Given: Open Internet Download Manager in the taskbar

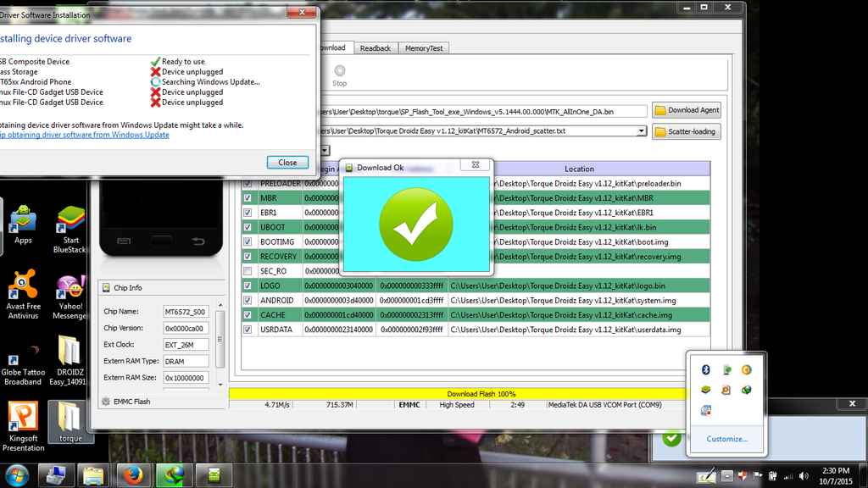Looking at the screenshot, I should (x=175, y=474).
